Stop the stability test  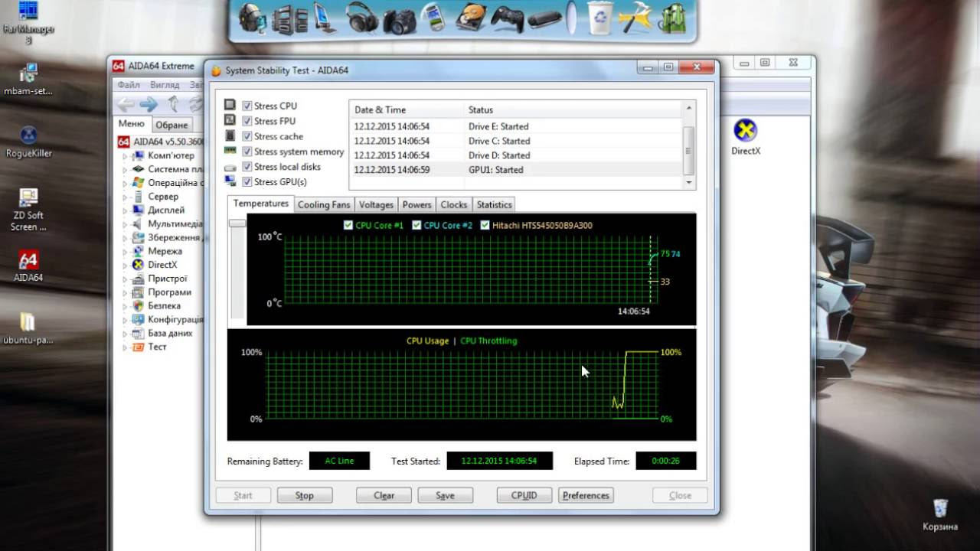(x=305, y=495)
